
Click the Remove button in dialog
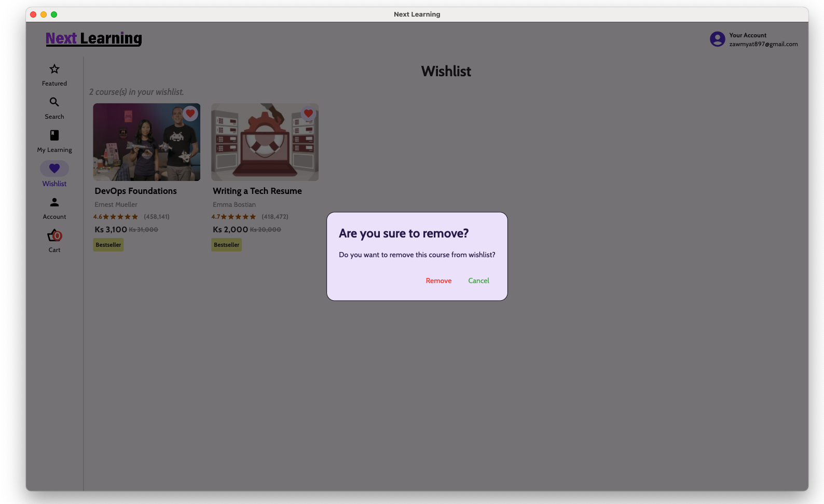(x=438, y=281)
